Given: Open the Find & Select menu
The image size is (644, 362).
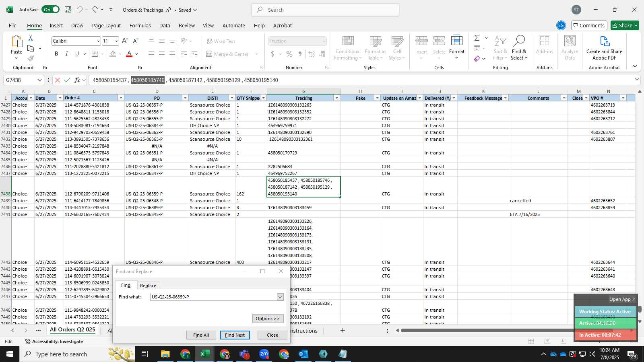Looking at the screenshot, I should coord(519,47).
